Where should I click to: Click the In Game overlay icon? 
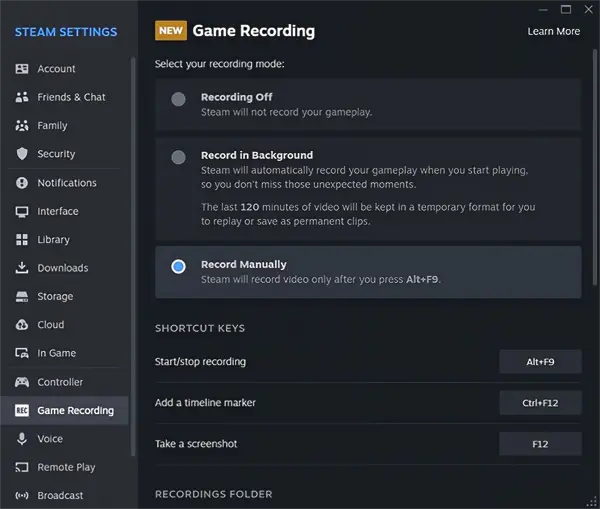[x=22, y=353]
